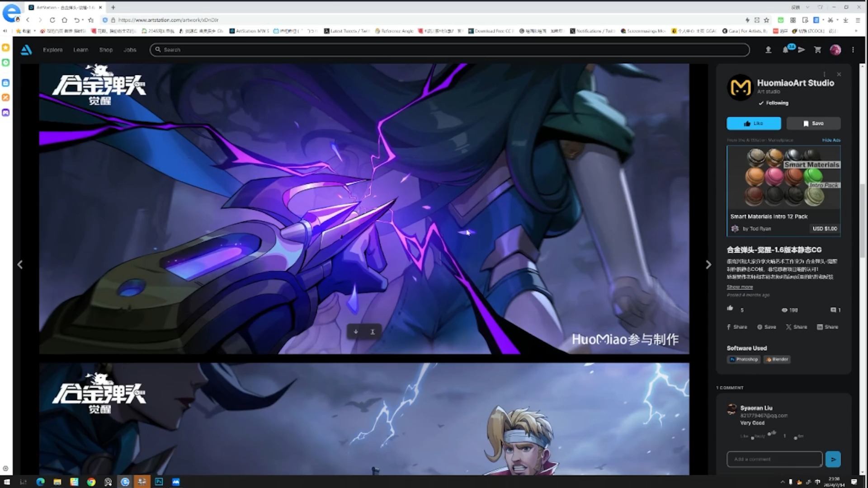The width and height of the screenshot is (868, 488).
Task: Like this artwork with the blue button
Action: tap(754, 123)
